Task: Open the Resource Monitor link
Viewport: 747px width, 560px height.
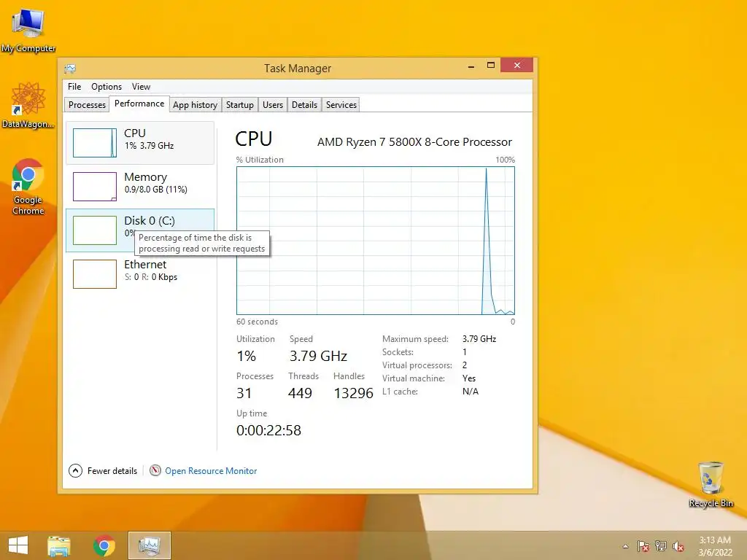Action: [211, 471]
